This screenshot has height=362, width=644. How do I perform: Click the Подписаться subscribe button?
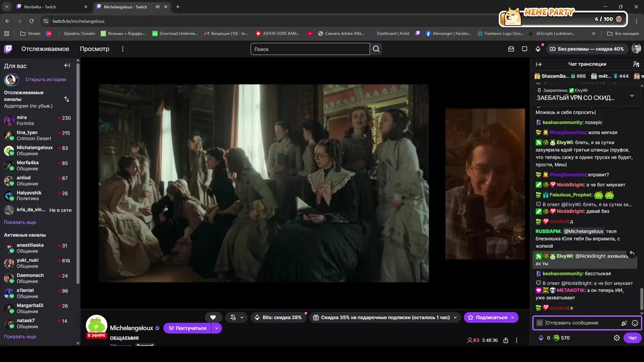pyautogui.click(x=491, y=317)
